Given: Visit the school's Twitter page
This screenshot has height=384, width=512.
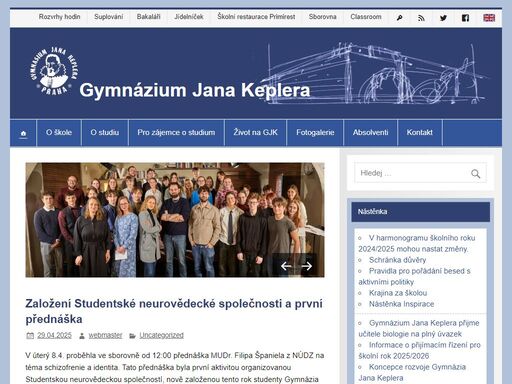Looking at the screenshot, I should pos(443,18).
